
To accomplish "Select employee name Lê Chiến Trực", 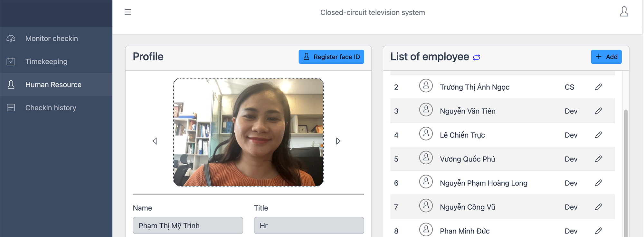I will [462, 135].
